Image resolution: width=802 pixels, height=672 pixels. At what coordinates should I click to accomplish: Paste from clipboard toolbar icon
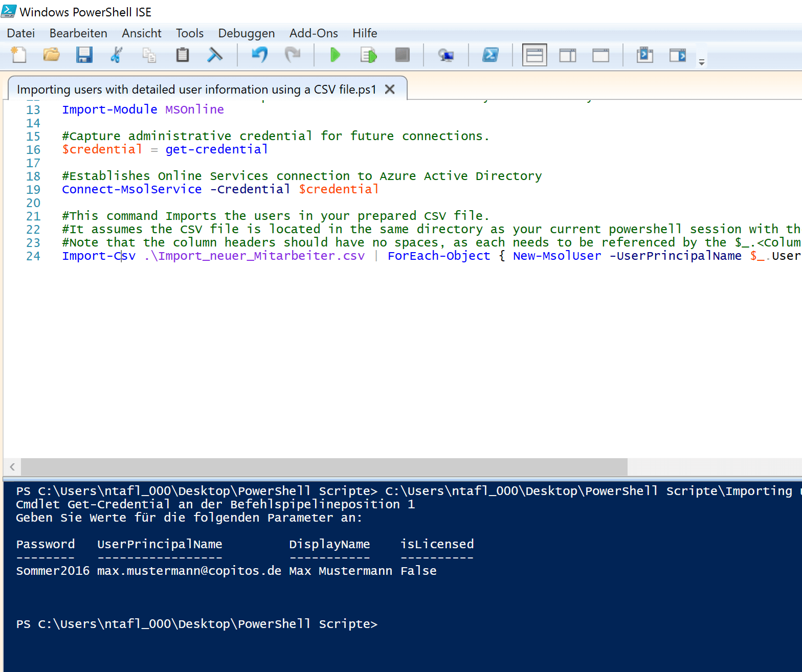click(182, 55)
